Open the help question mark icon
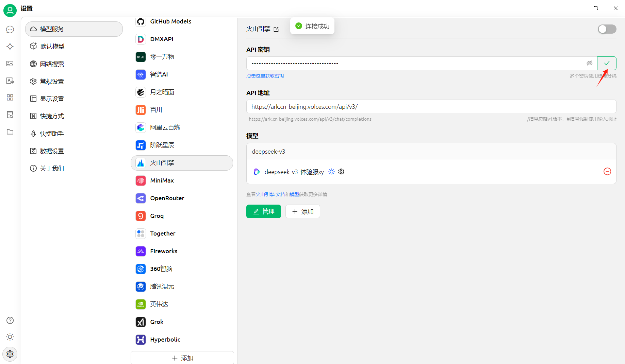 click(10, 320)
